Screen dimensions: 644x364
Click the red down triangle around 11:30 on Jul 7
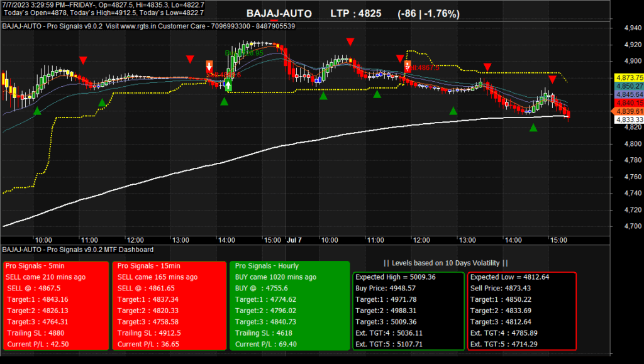click(400, 58)
